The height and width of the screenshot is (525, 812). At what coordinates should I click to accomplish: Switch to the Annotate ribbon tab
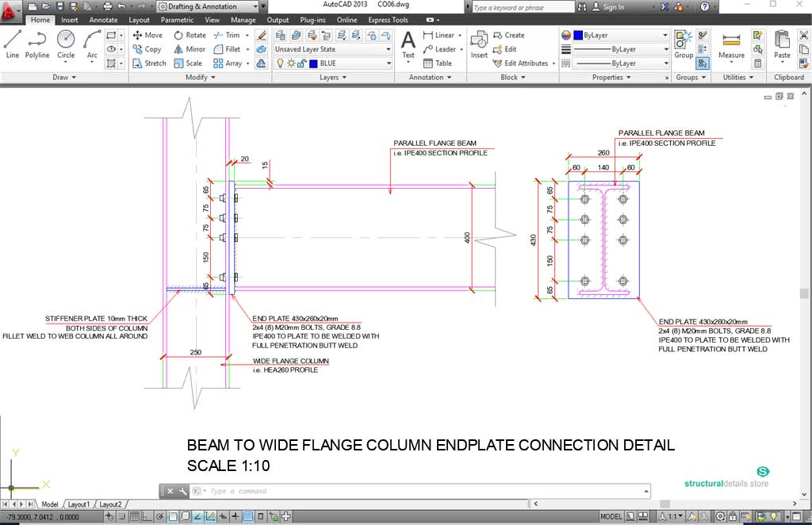click(x=103, y=20)
